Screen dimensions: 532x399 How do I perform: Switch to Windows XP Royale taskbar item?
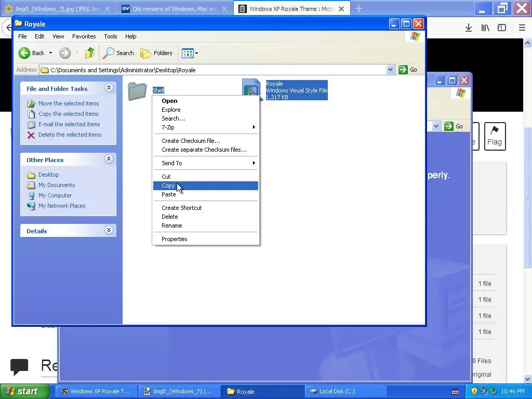click(x=96, y=392)
